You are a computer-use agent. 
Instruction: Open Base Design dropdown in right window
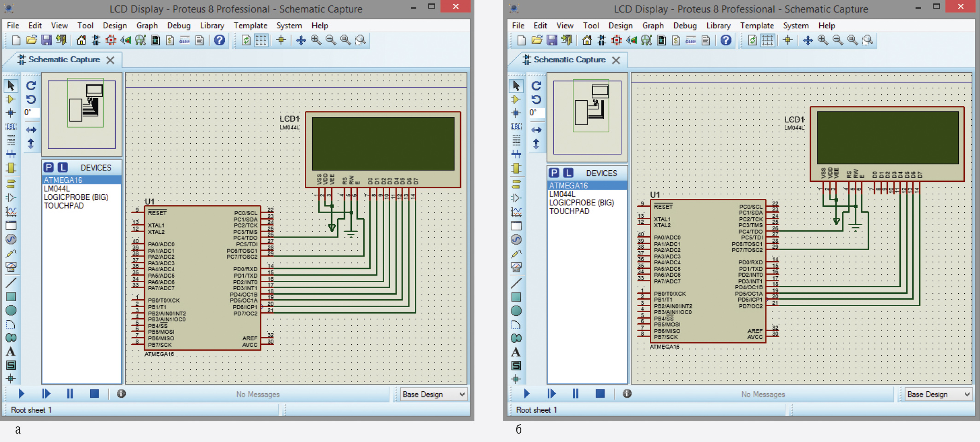pos(939,395)
